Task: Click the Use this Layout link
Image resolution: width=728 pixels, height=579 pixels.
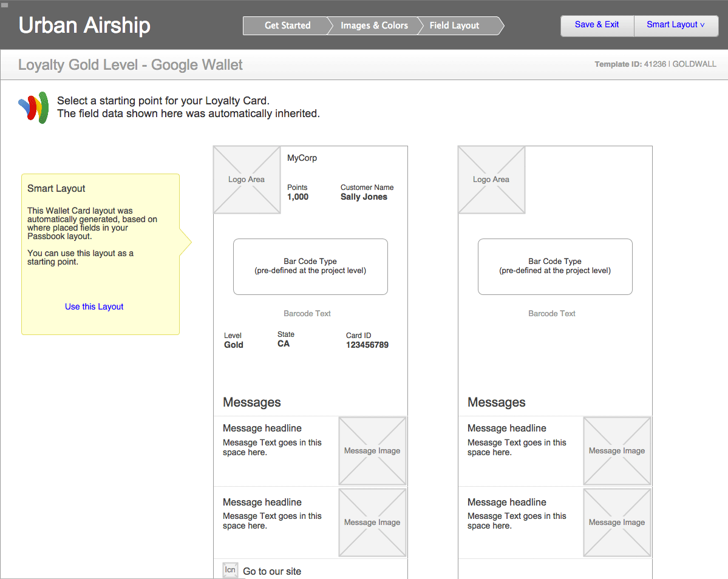Action: (94, 306)
